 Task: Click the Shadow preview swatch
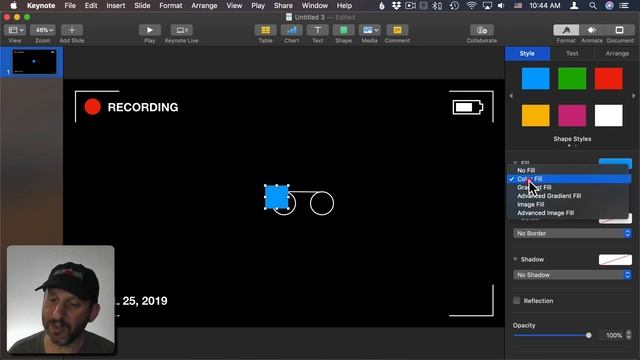(615, 260)
